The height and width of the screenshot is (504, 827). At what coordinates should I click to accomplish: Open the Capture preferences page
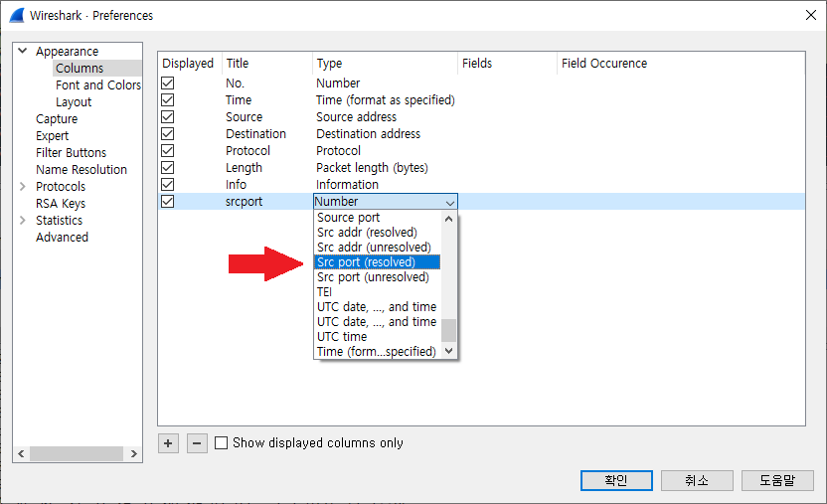pos(57,118)
